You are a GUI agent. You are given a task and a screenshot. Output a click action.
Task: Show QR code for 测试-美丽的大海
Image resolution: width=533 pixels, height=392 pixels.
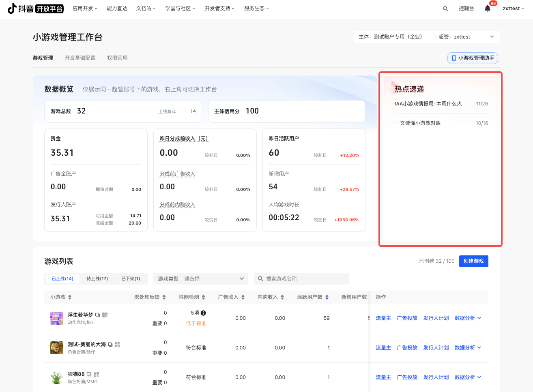118,345
